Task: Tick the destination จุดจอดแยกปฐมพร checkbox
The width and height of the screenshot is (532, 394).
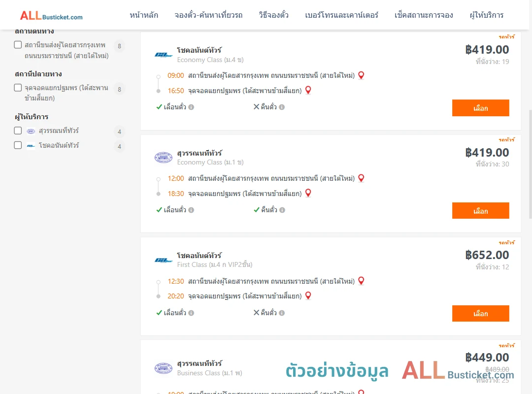Action: pyautogui.click(x=18, y=88)
